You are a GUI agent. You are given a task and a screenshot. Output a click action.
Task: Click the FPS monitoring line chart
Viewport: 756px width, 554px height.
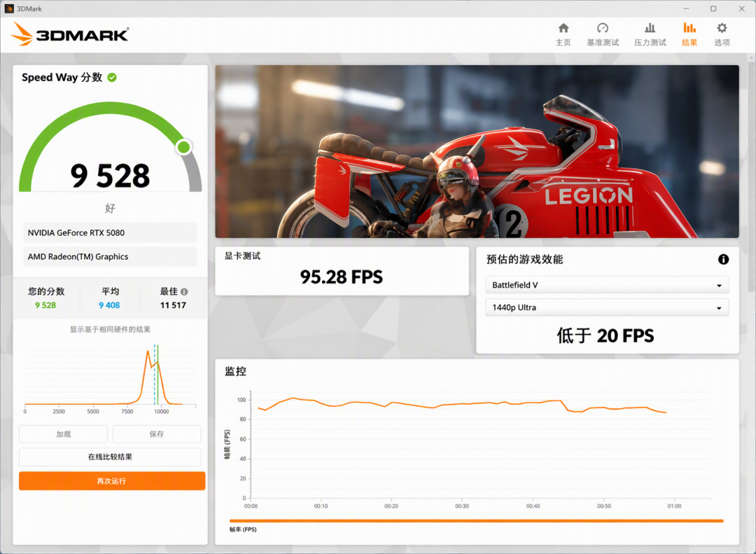tap(467, 449)
